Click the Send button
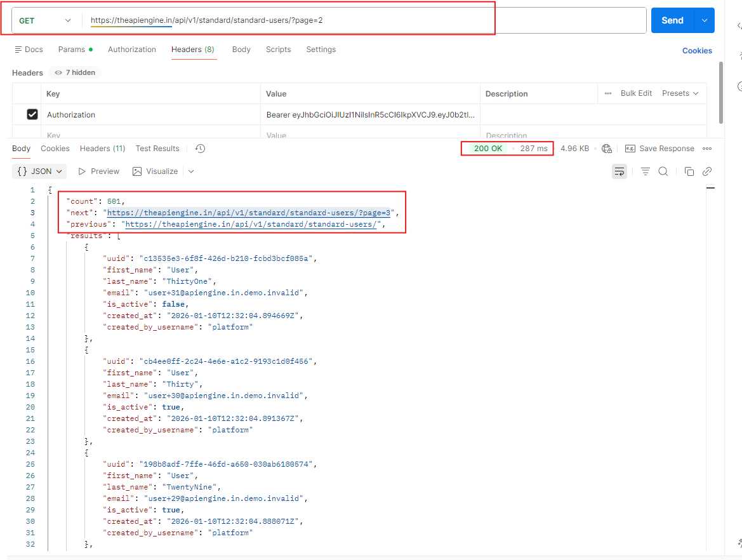742x560 pixels. [x=672, y=20]
